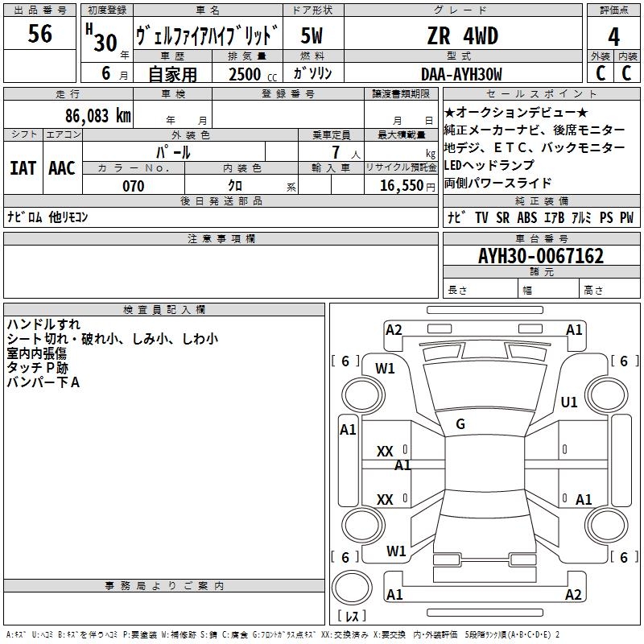Click the spare tire circle above レス
644x644 pixels.
click(352, 588)
